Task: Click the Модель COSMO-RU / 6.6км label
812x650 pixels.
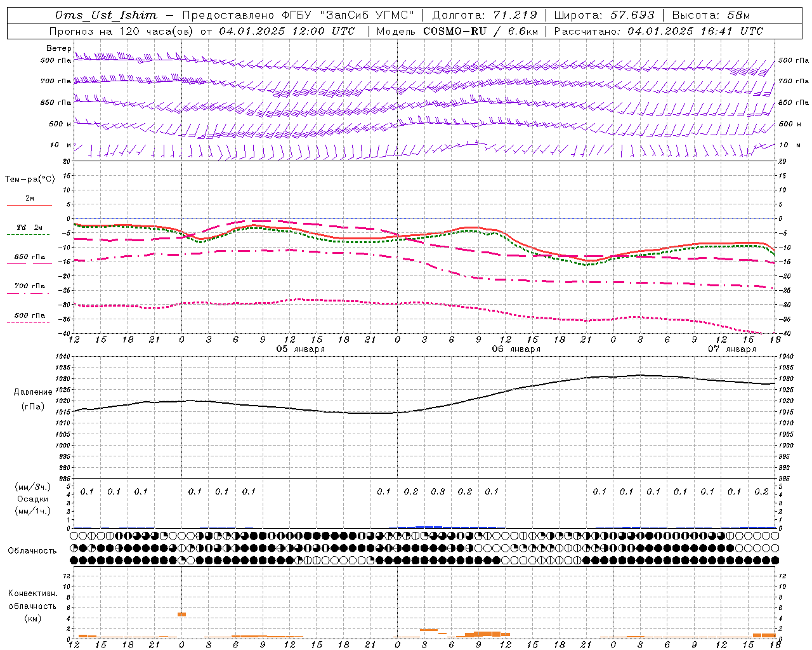Action: [x=457, y=31]
